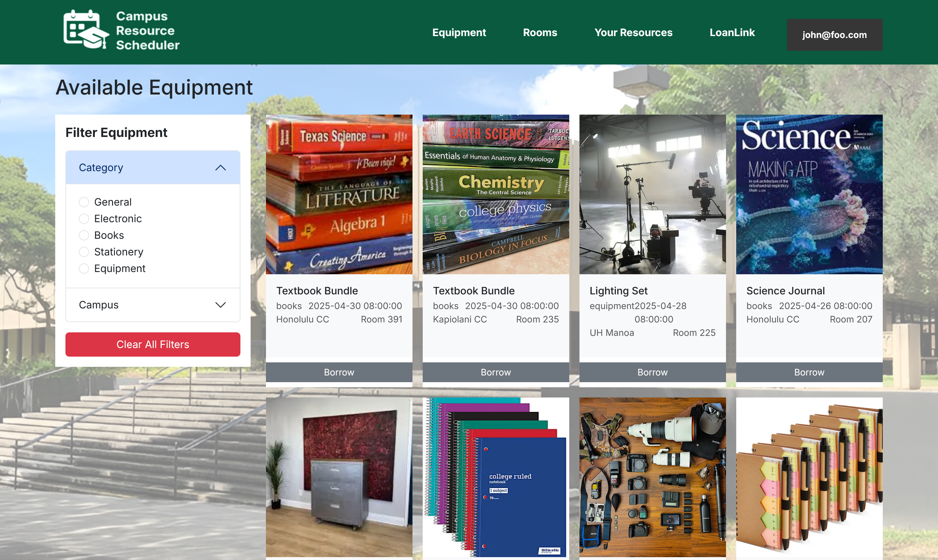
Task: Open the Equipment navigation menu item
Action: (x=459, y=33)
